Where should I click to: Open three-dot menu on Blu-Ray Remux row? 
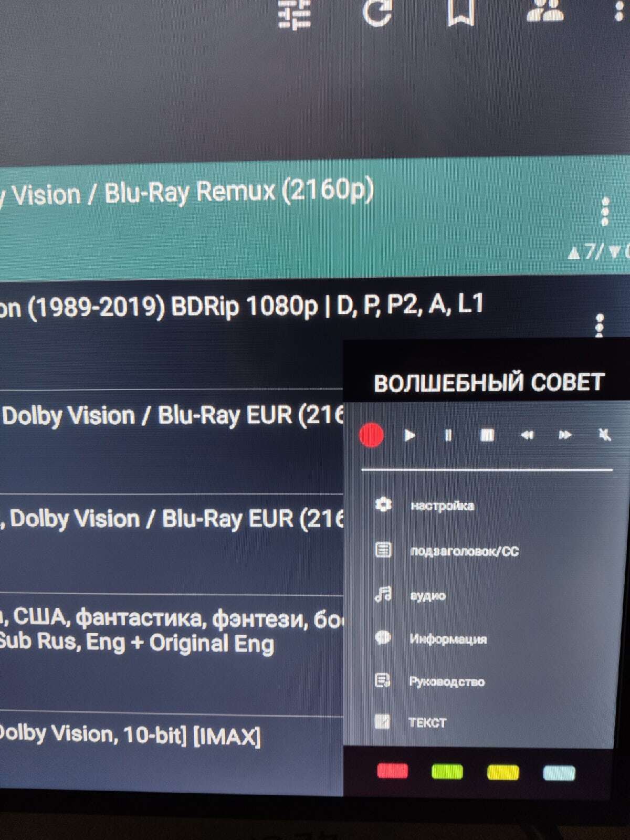605,212
